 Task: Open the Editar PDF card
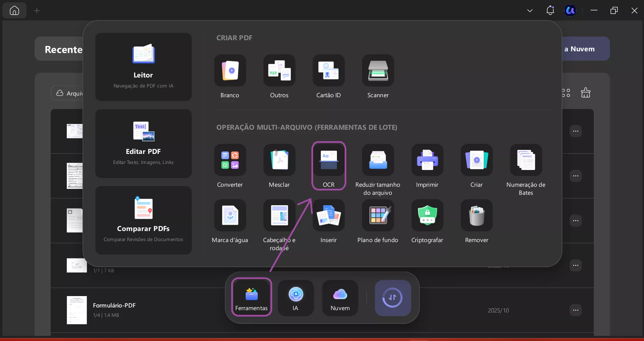coord(143,144)
